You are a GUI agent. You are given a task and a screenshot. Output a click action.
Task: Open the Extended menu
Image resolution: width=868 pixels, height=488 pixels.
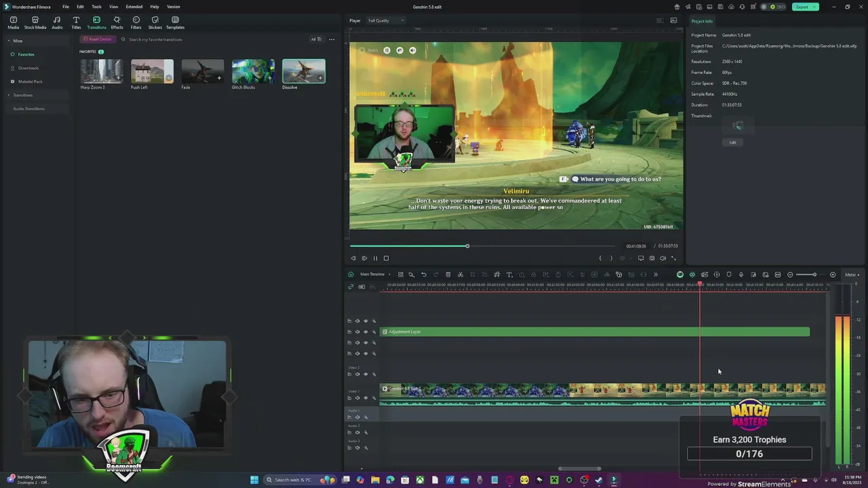[x=134, y=7]
